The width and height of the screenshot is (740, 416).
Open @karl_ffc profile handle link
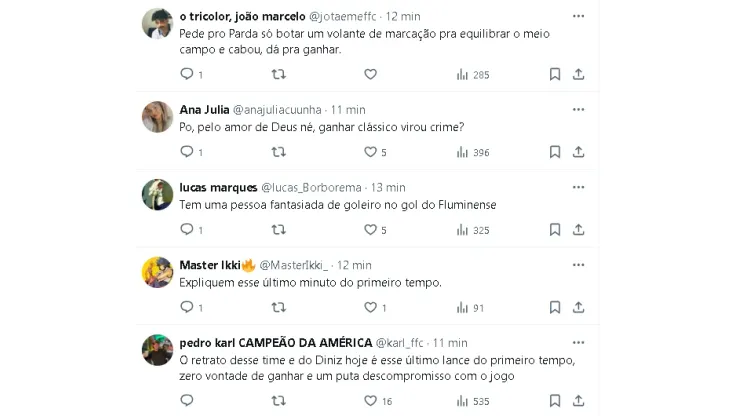point(410,343)
